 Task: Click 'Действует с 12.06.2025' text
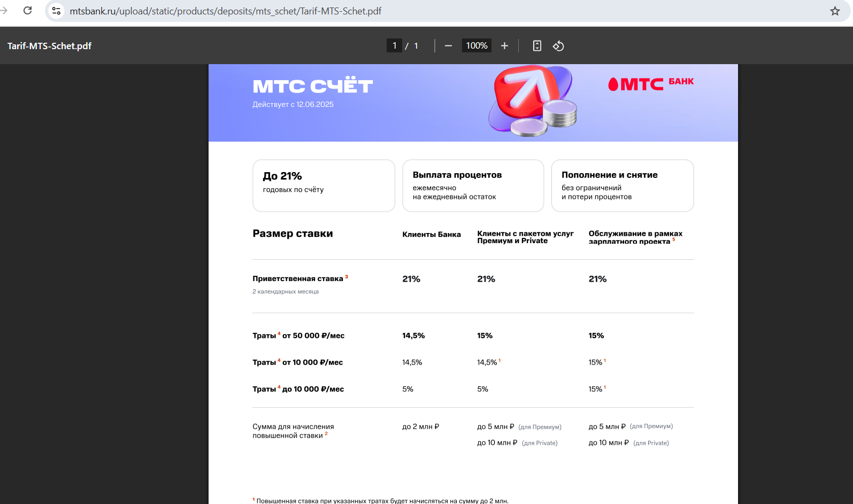[293, 104]
